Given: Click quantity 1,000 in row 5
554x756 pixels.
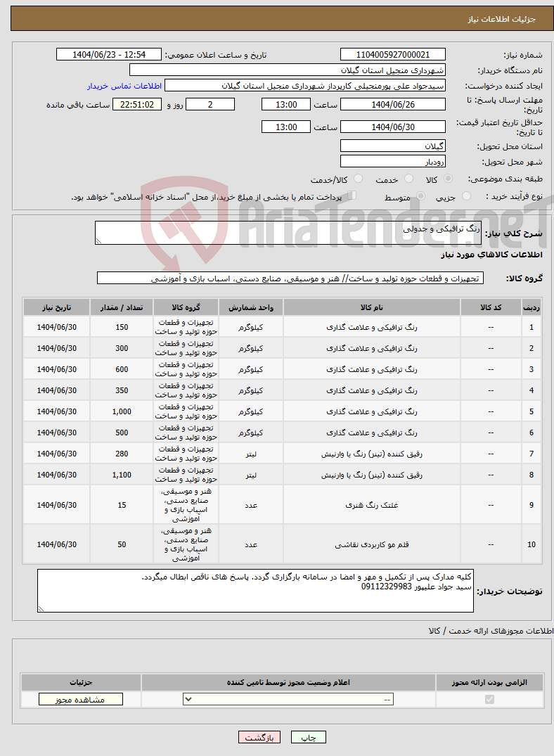Looking at the screenshot, I should pos(122,411).
